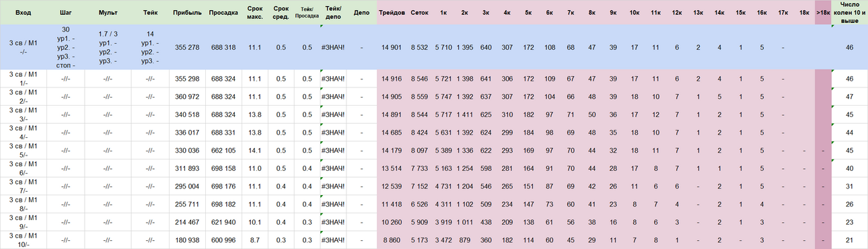Viewport: 868px width, 249px height.
Task: Select Срок макс. cell 8.7
Action: click(254, 240)
